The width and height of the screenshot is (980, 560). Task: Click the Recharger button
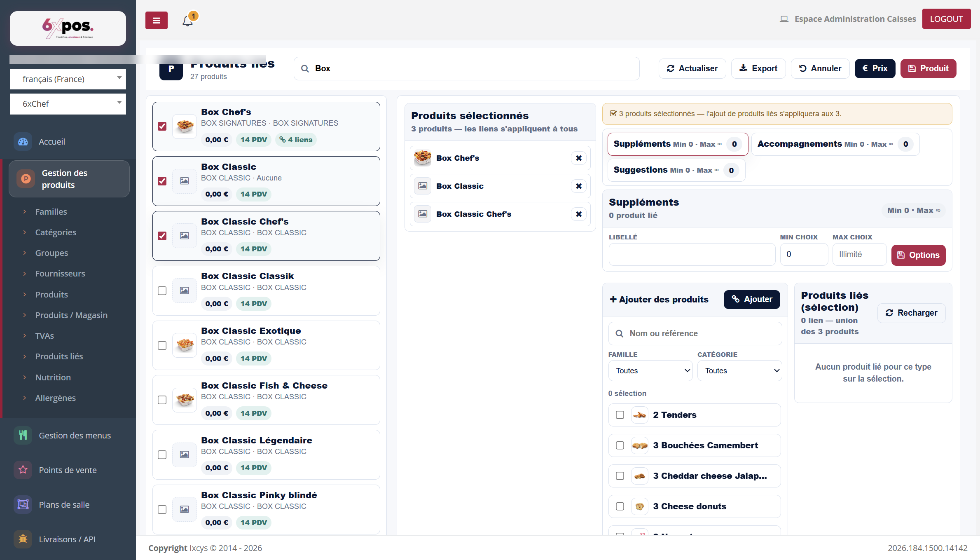pos(912,313)
